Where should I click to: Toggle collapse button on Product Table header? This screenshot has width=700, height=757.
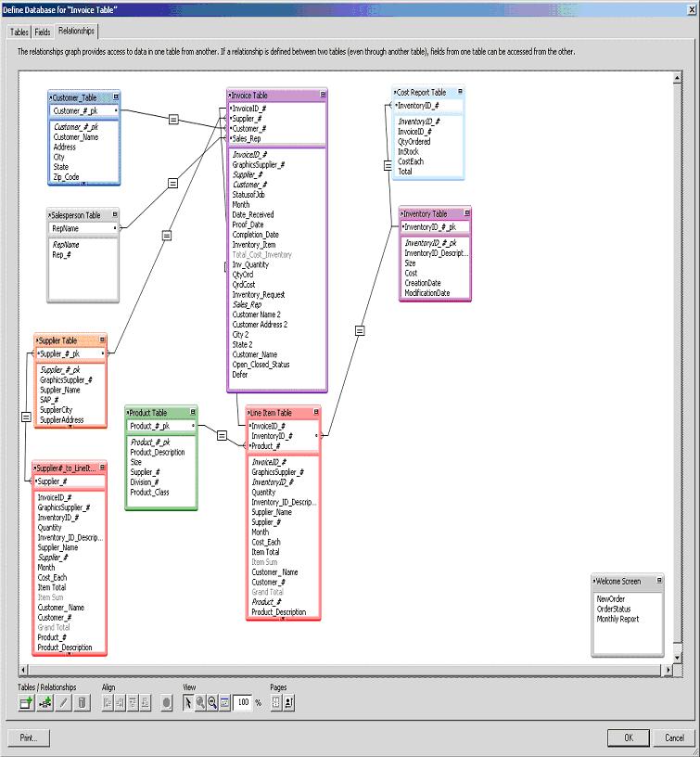pyautogui.click(x=193, y=412)
